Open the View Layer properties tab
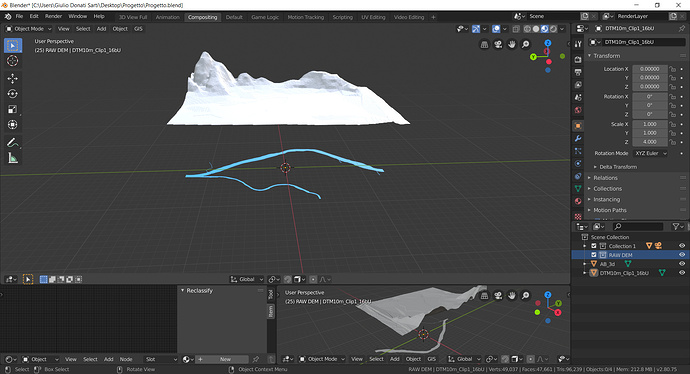This screenshot has height=374, width=690. pos(578,84)
